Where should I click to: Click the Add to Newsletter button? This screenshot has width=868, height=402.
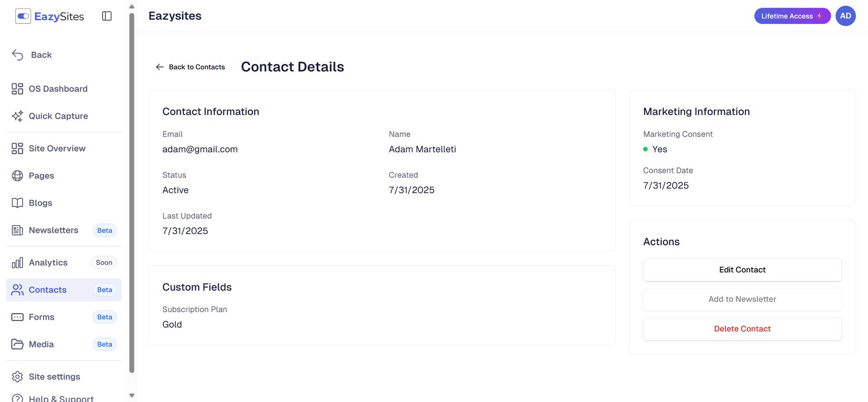click(742, 299)
